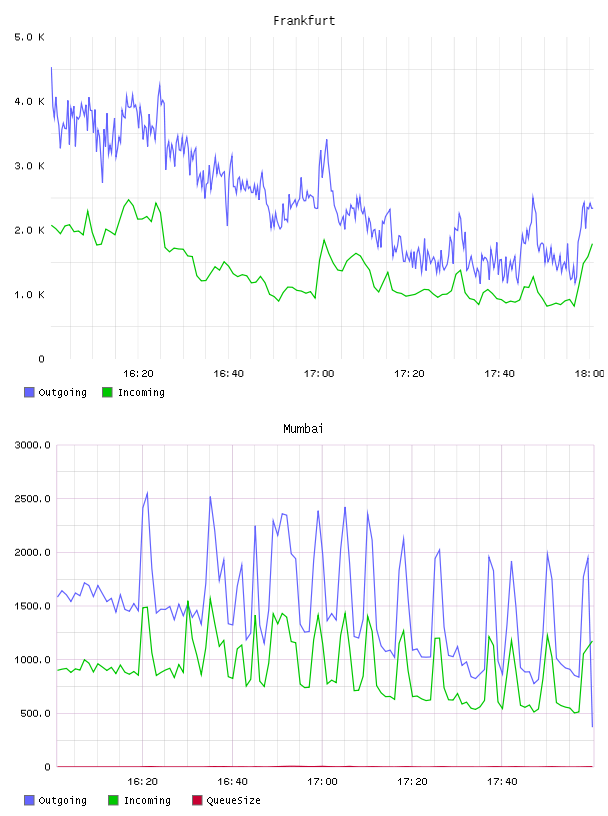Click the blue Outgoing swatch under Frankfurt chart
608x816 pixels.
click(x=29, y=392)
